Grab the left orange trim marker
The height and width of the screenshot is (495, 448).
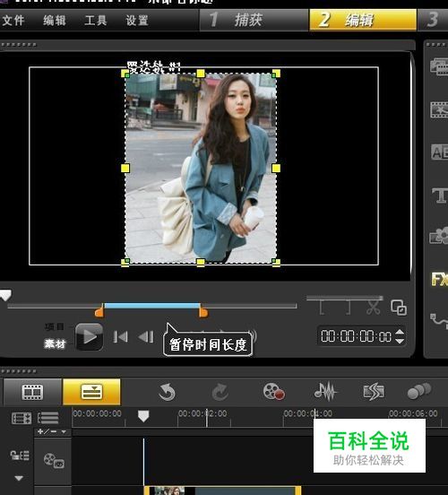coord(99,313)
